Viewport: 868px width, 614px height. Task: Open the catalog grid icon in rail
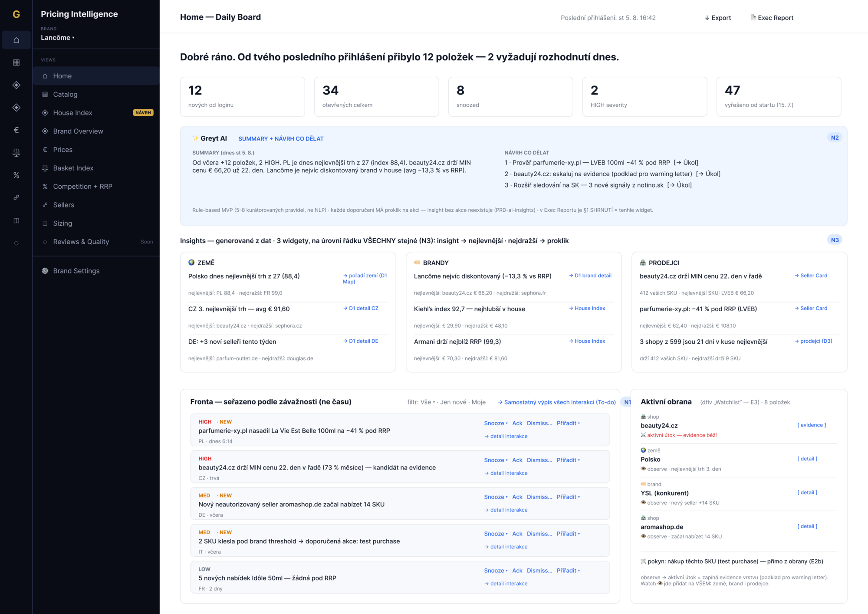coord(16,62)
